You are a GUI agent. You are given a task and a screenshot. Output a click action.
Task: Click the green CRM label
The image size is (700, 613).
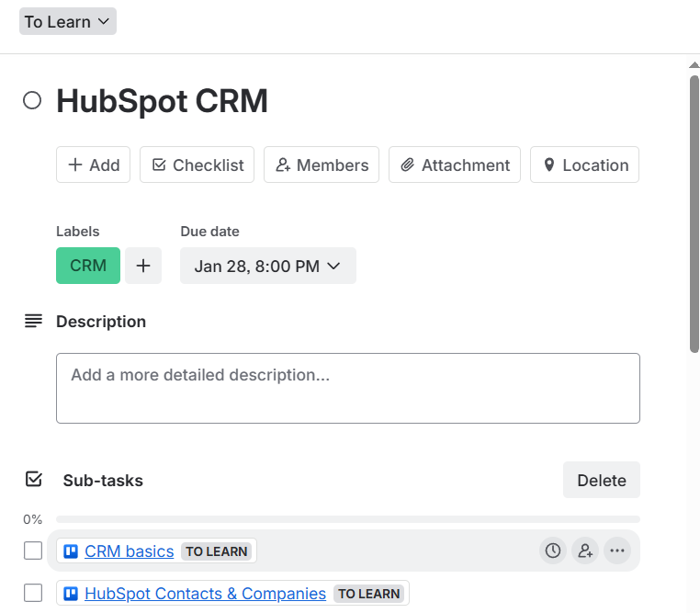[88, 266]
